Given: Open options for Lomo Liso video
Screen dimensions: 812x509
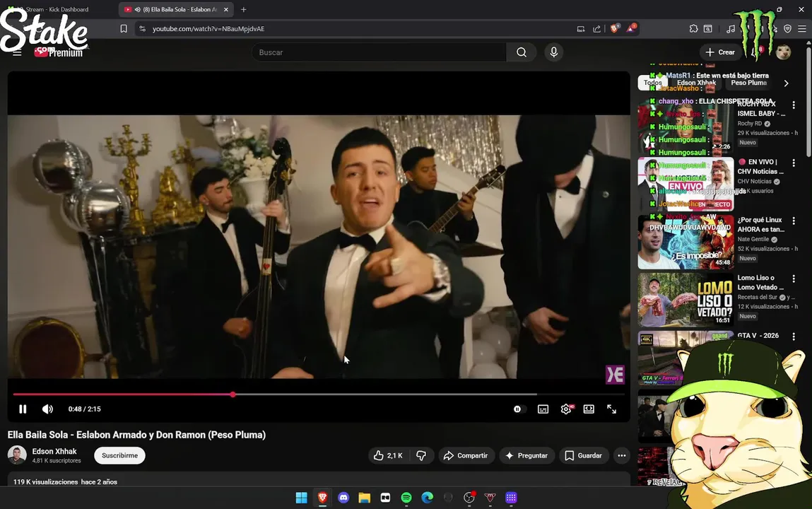Looking at the screenshot, I should (794, 279).
